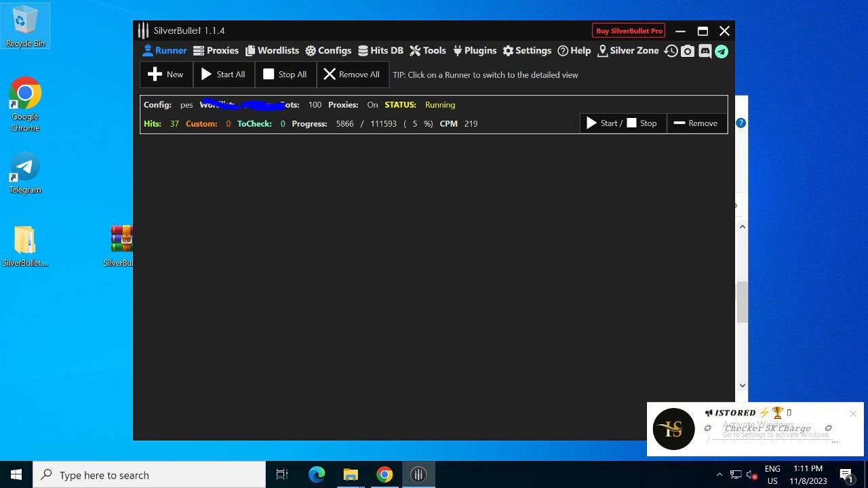Click the Bots value 100
The width and height of the screenshot is (868, 488).
[x=315, y=105]
